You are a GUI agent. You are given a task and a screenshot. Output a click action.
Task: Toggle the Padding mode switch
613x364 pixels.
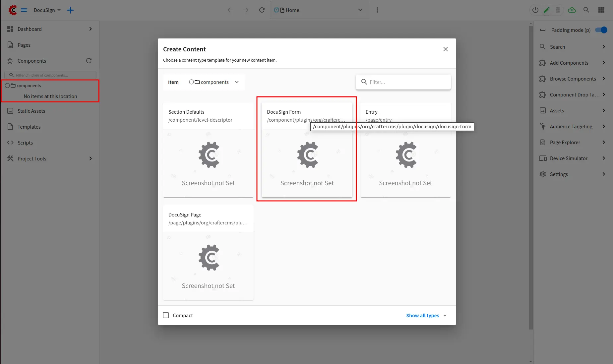point(601,30)
